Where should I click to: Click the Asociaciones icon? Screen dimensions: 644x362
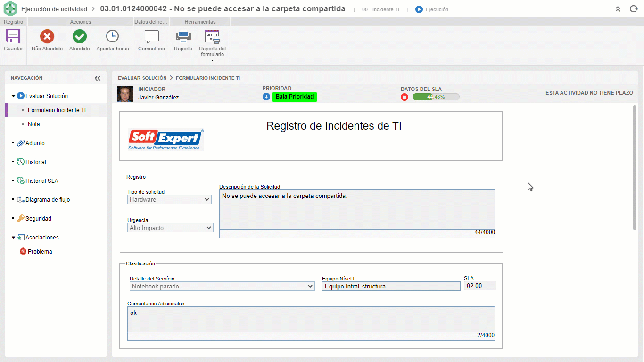(x=21, y=238)
